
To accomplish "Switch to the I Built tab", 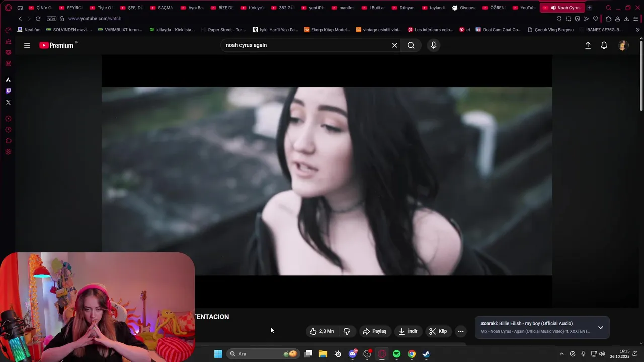I will tap(373, 8).
